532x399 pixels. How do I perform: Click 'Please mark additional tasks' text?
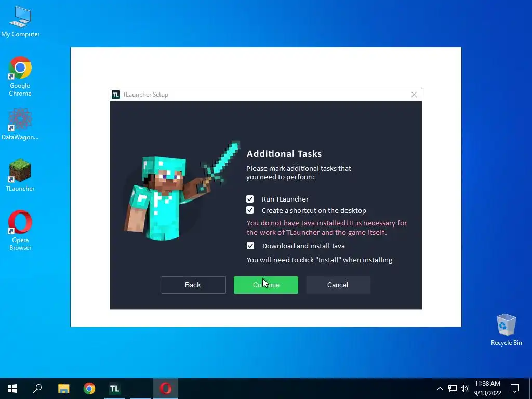(x=299, y=172)
